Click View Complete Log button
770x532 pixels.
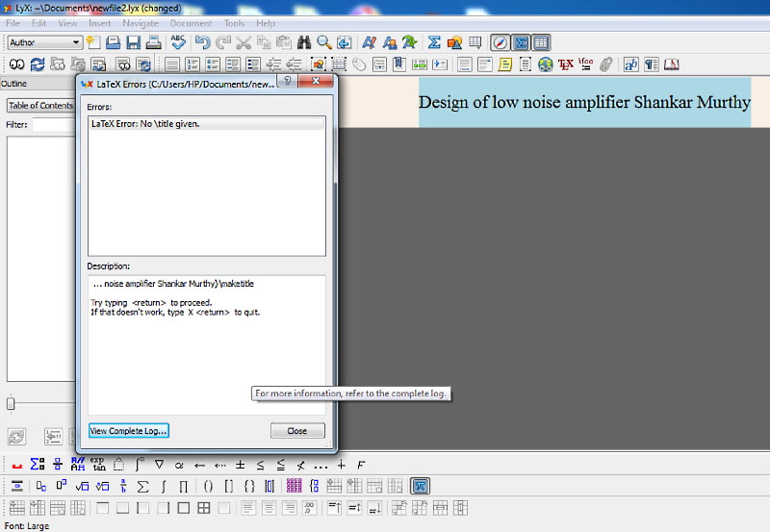coord(129,430)
